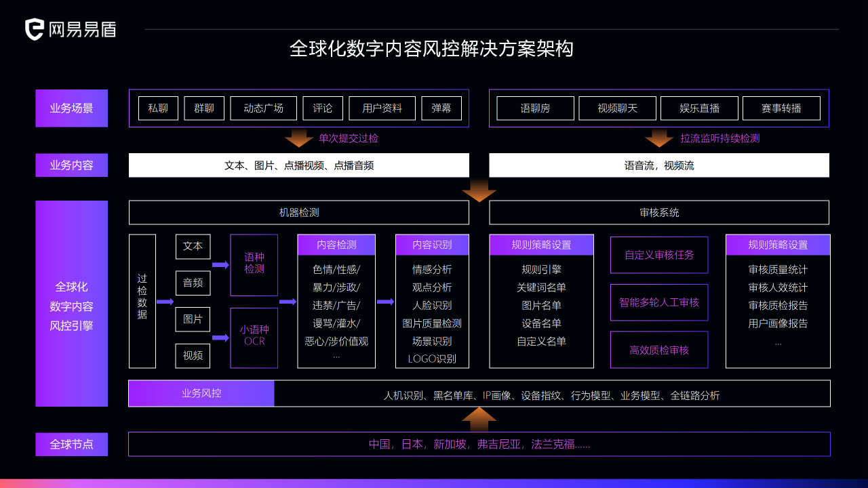Screen dimensions: 868x488
Task: Select the 审核质量统计 entry
Action: 778,269
